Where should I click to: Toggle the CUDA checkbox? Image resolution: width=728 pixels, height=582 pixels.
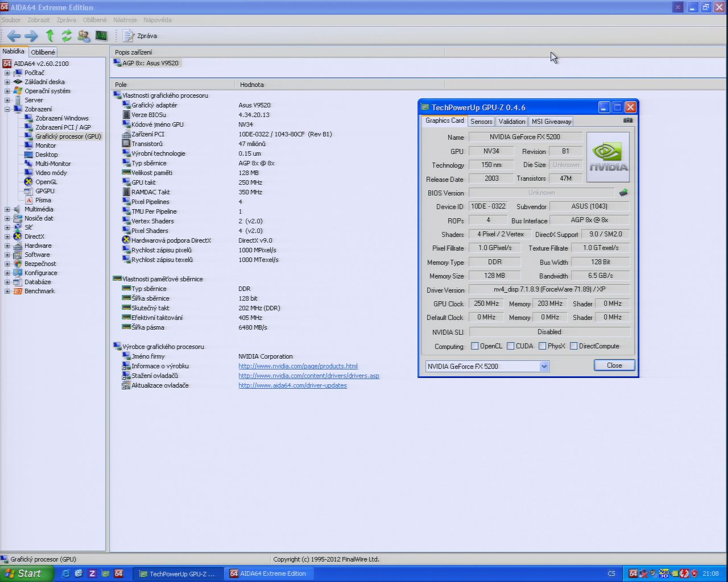[x=511, y=346]
